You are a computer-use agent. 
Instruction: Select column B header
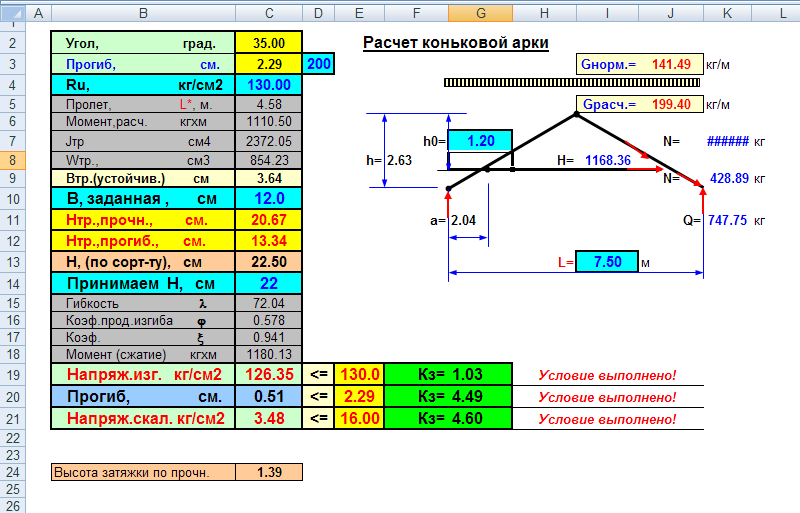(143, 13)
